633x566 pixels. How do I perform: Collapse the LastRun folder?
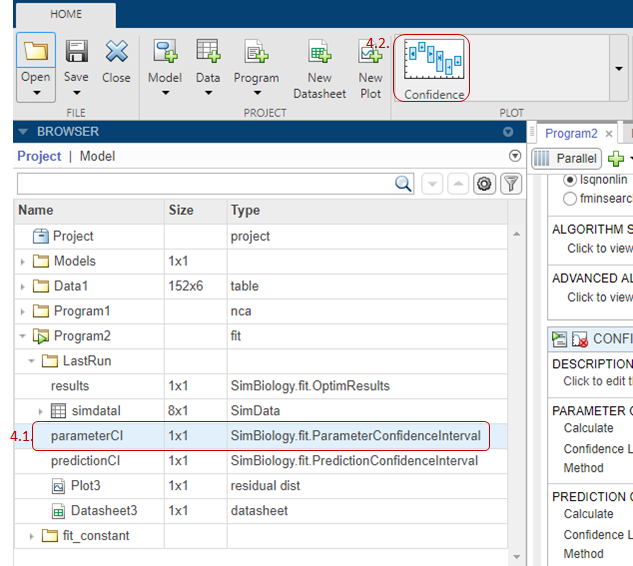click(31, 361)
